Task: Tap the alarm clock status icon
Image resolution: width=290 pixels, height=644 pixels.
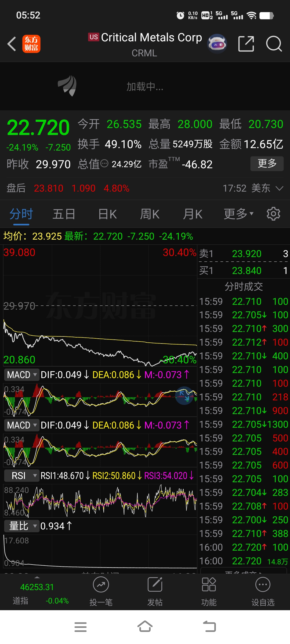Action: coord(180,15)
